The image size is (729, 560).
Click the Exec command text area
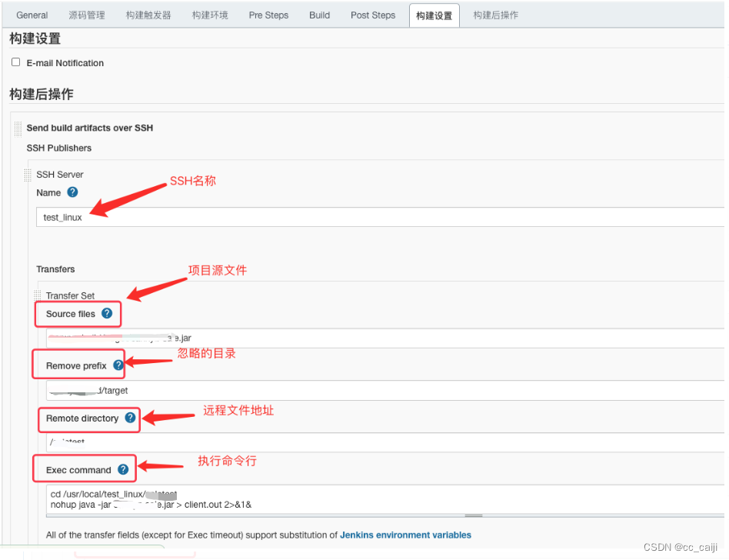point(385,499)
